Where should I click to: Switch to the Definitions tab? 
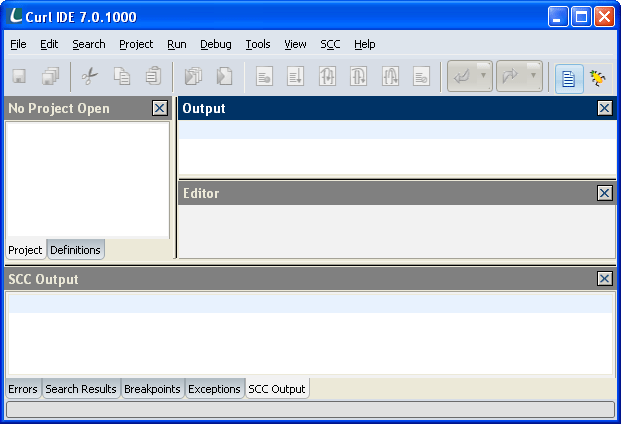click(75, 250)
